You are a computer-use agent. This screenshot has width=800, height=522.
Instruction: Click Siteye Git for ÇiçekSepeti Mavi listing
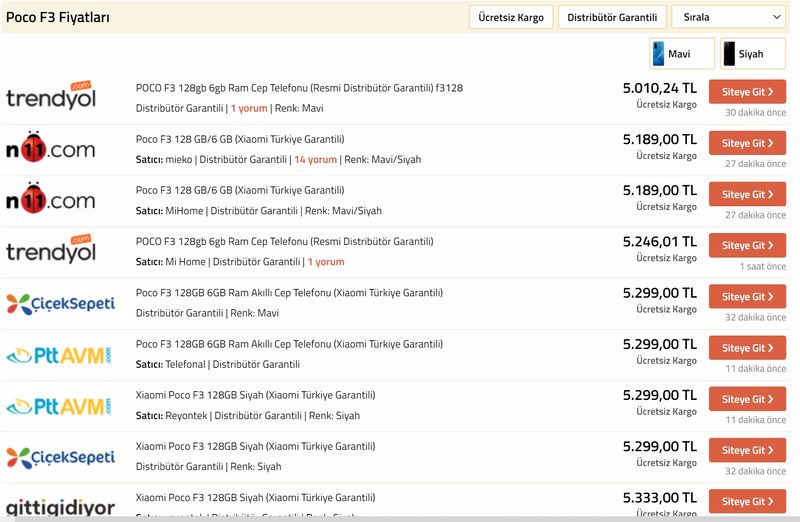747,296
